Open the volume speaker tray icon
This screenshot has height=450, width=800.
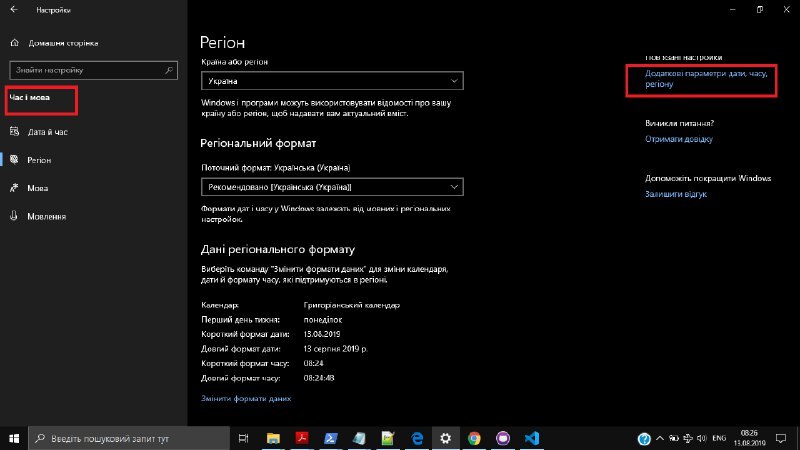tap(702, 438)
